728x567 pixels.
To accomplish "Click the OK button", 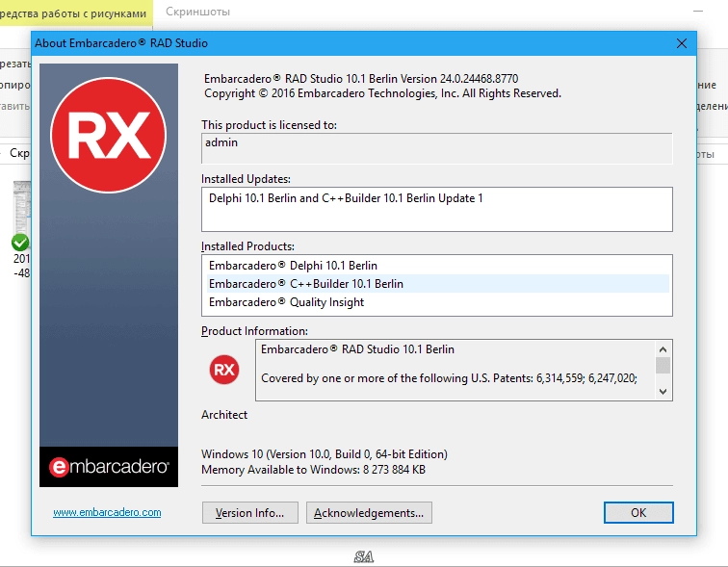I will (638, 513).
